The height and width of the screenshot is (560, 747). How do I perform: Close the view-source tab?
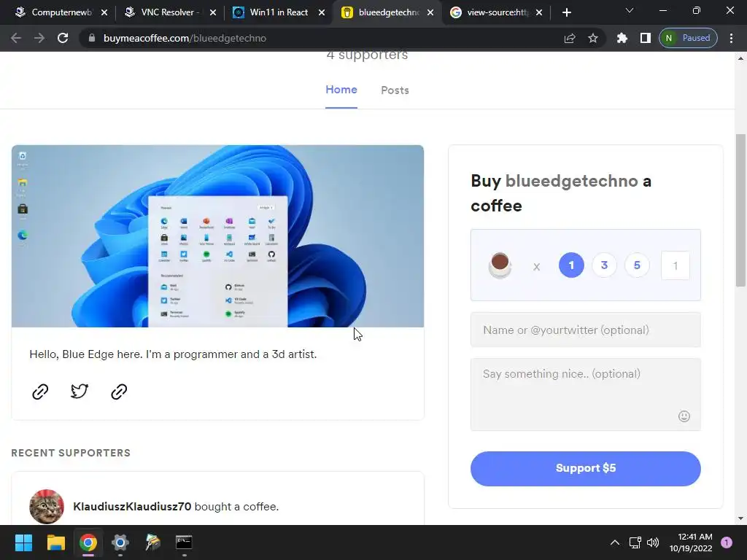pyautogui.click(x=539, y=12)
